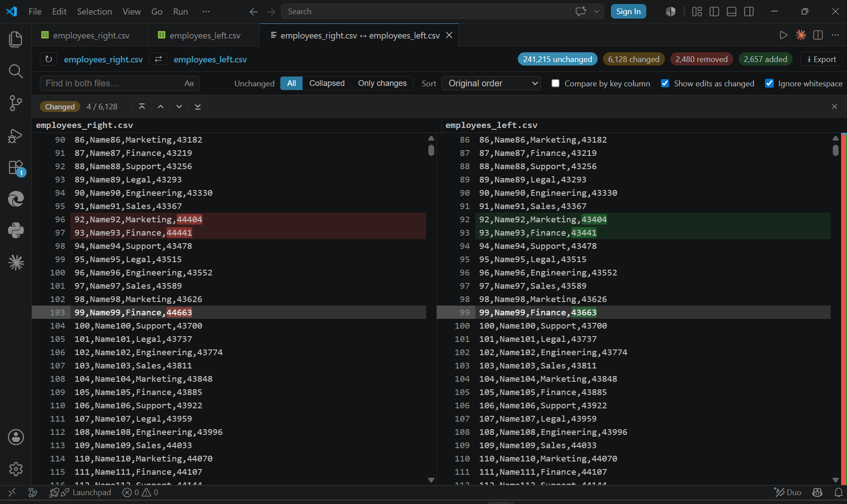The width and height of the screenshot is (847, 504).
Task: Click the orange Claude icon in editor toolbar
Action: (801, 35)
